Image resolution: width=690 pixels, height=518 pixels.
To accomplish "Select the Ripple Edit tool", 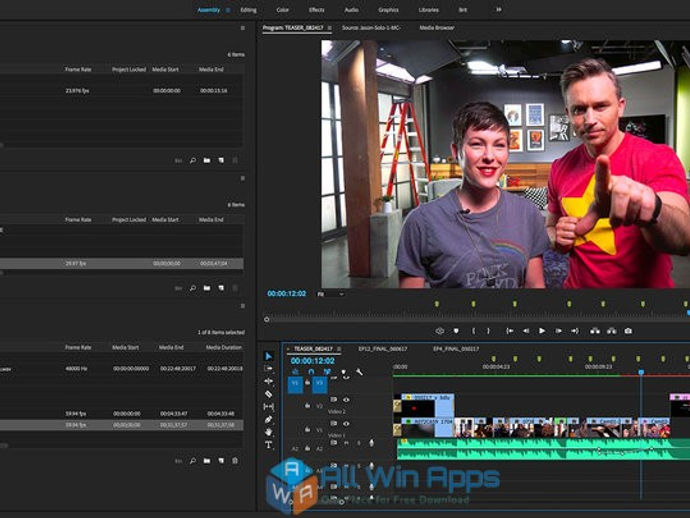I will (x=268, y=381).
